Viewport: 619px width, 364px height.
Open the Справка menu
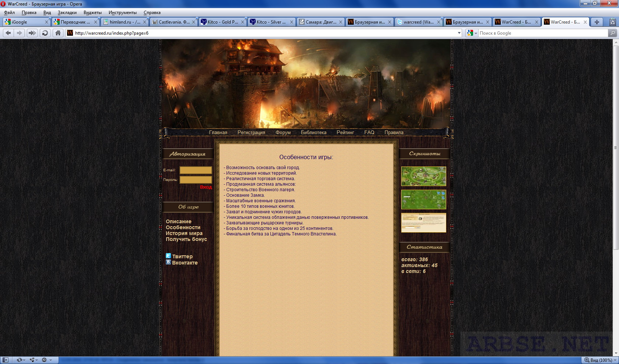pyautogui.click(x=152, y=13)
